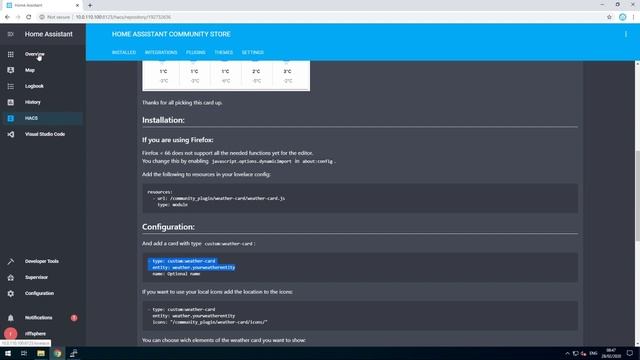Click the icons path code line
The width and height of the screenshot is (640, 360).
pos(210,322)
